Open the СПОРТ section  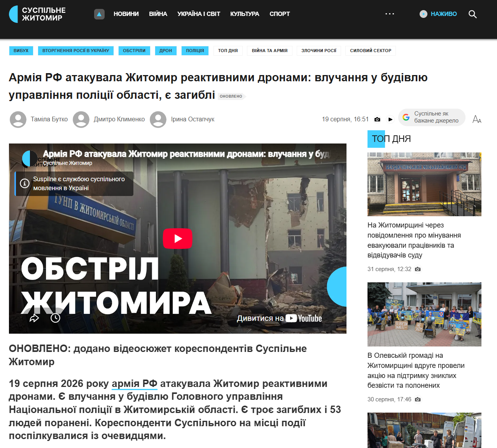(x=280, y=14)
